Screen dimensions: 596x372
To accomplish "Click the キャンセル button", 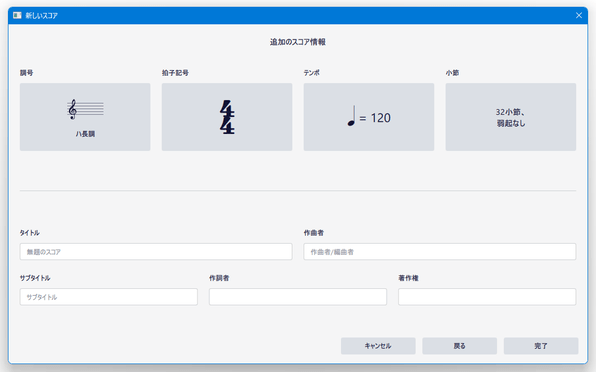I will click(x=378, y=346).
